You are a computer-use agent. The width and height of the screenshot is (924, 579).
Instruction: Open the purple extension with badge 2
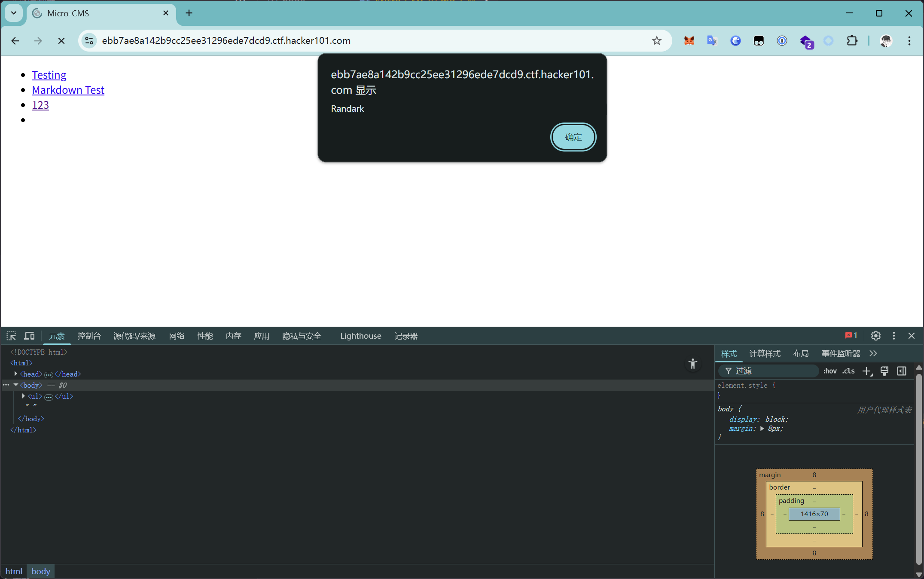806,42
